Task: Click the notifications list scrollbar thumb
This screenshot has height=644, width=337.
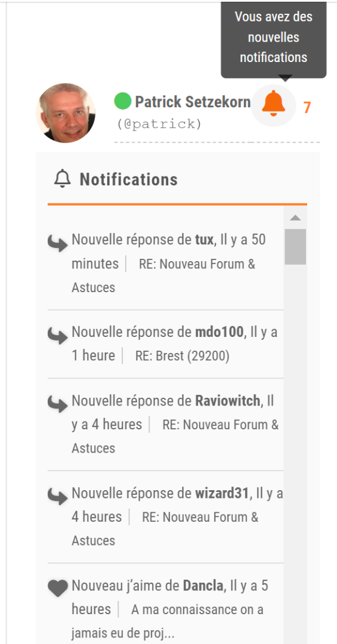Action: (295, 246)
